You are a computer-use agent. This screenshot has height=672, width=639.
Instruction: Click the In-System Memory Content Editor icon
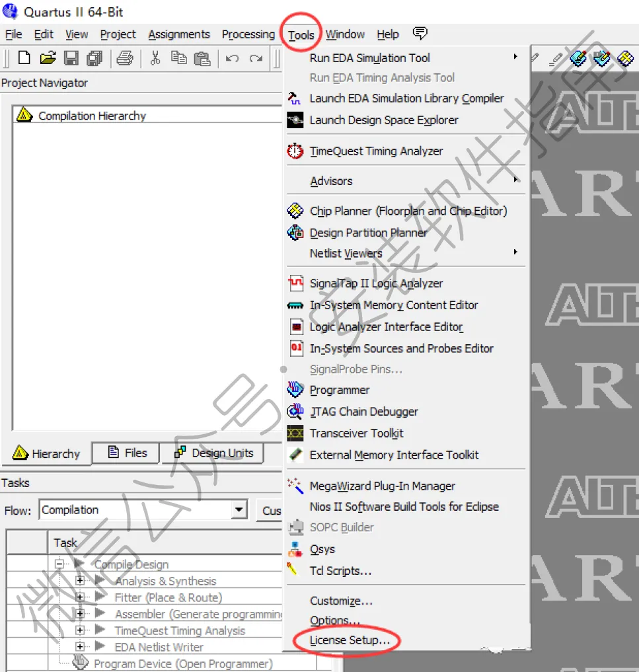(295, 305)
